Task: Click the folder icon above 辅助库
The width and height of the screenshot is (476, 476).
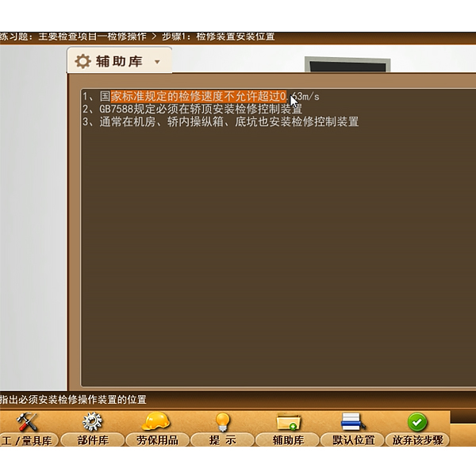Action: tap(287, 422)
